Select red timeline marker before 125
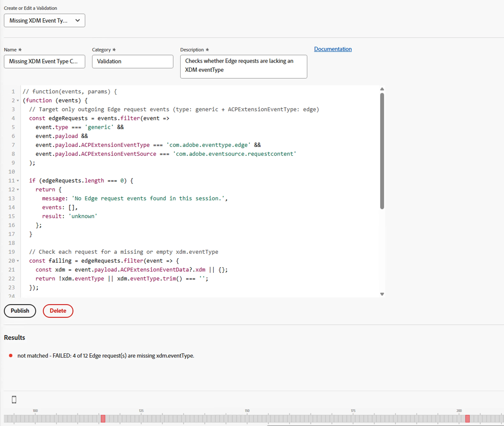Viewport: 504px width, 426px height. pyautogui.click(x=103, y=419)
